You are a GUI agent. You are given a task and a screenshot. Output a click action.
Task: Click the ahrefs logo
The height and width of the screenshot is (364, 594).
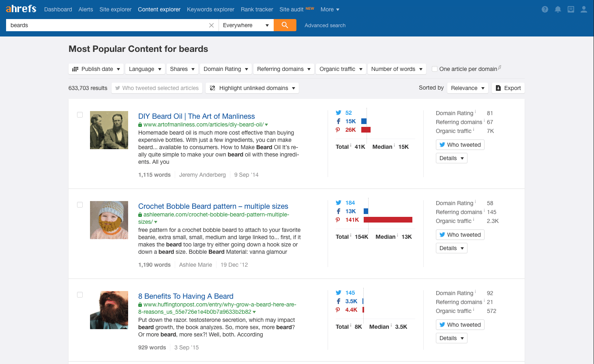click(x=21, y=9)
